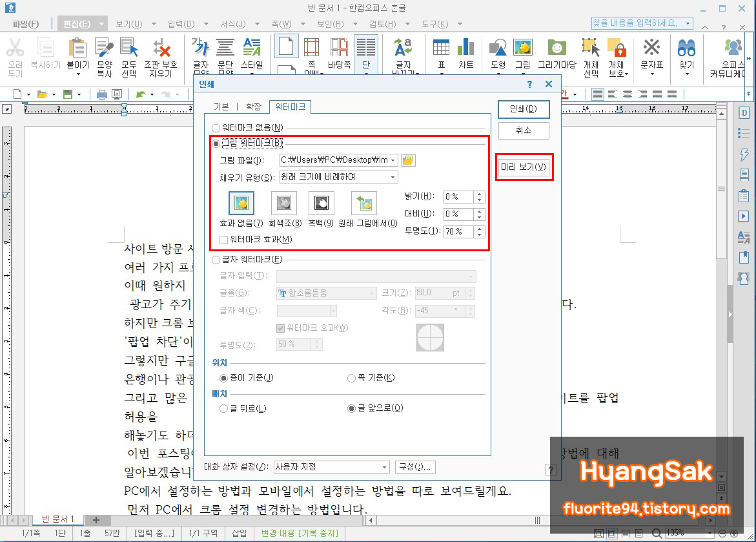Click the Brightness (밝기) spinner arrows
The image size is (756, 542).
tap(479, 197)
